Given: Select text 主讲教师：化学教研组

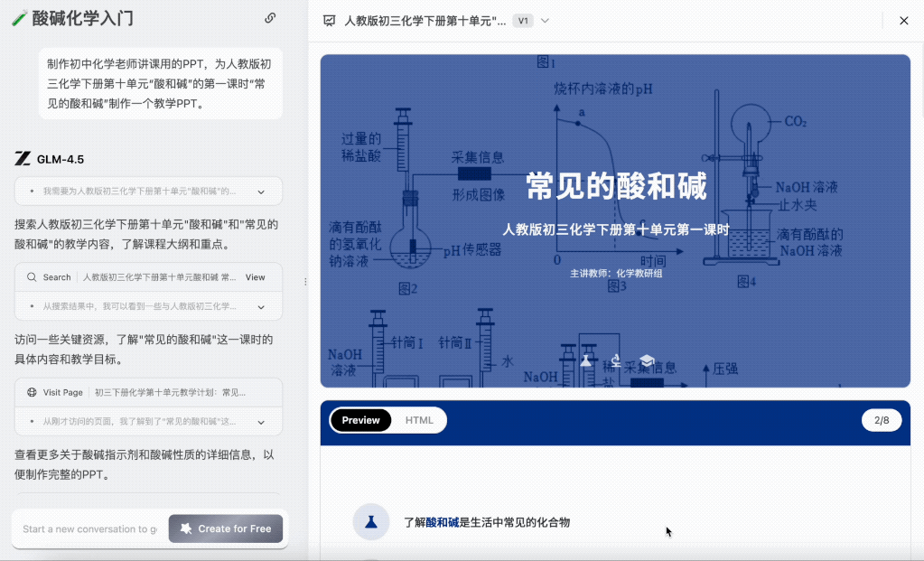Looking at the screenshot, I should point(616,274).
